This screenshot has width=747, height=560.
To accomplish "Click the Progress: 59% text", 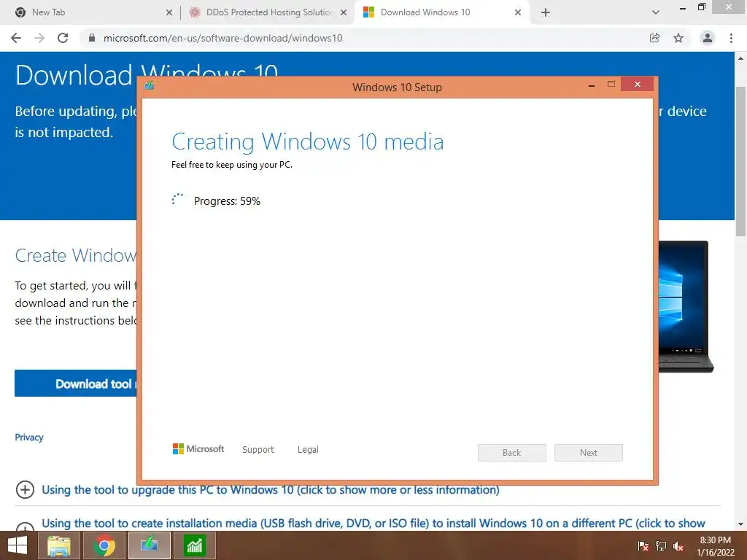I will coord(228,201).
